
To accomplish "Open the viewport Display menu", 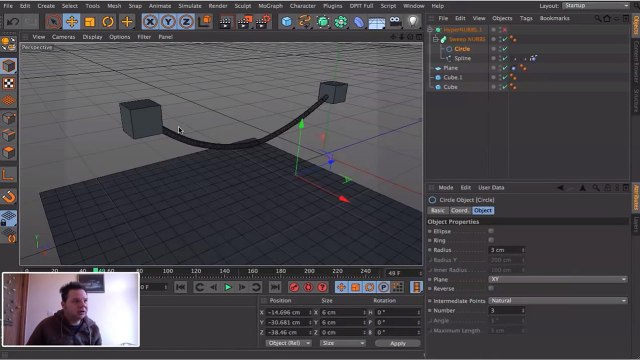I will click(92, 37).
